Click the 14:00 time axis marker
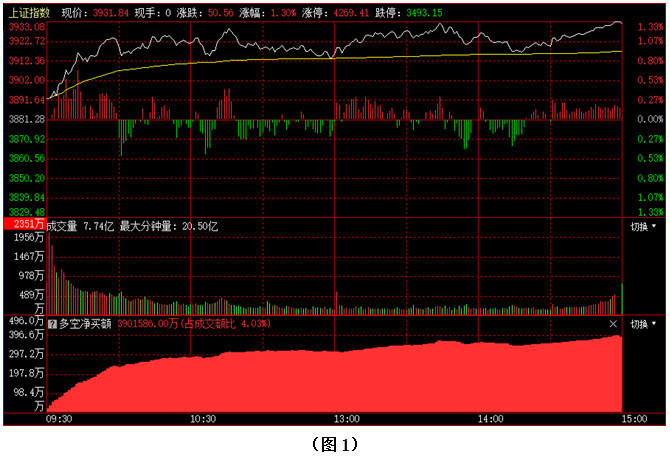The image size is (670, 464). point(490,421)
